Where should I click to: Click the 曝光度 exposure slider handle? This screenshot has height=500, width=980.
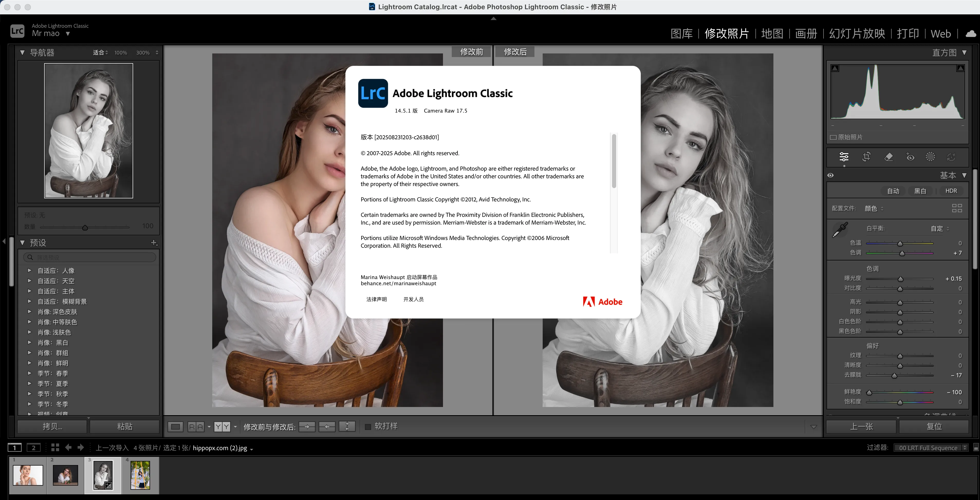tap(900, 279)
